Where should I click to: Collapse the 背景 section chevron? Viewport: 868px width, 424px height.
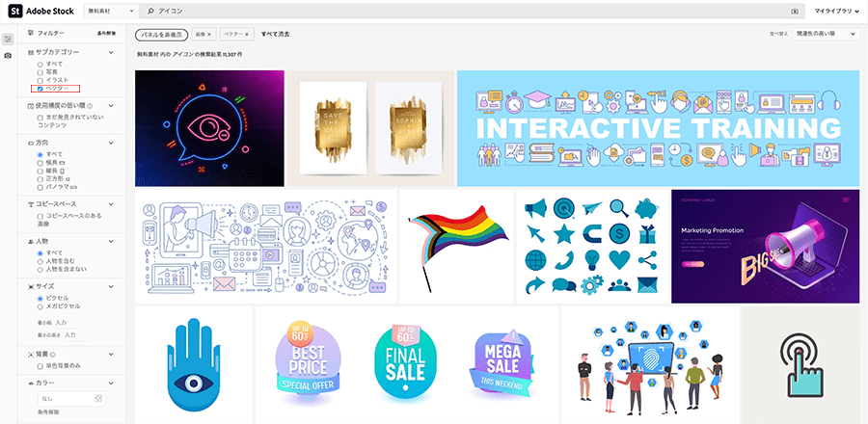click(x=111, y=354)
